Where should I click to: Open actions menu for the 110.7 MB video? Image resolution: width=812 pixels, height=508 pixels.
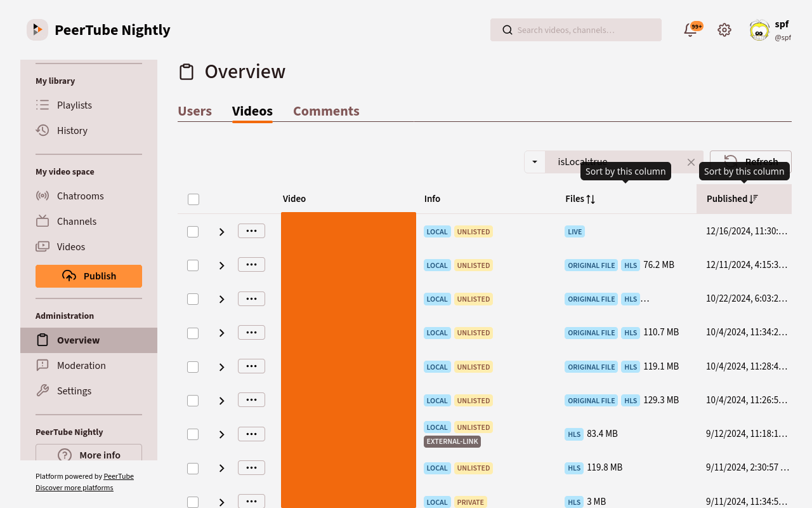tap(251, 333)
